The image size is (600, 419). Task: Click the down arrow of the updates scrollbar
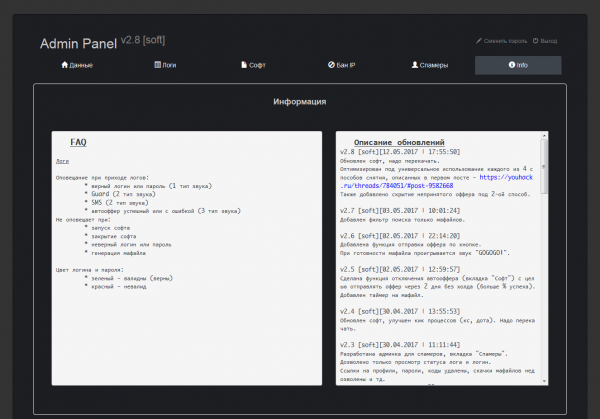coord(544,381)
